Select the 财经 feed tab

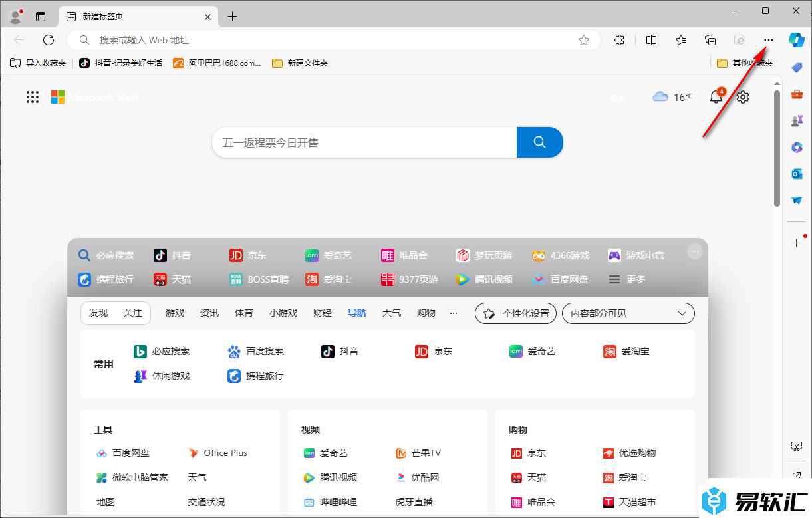[323, 313]
